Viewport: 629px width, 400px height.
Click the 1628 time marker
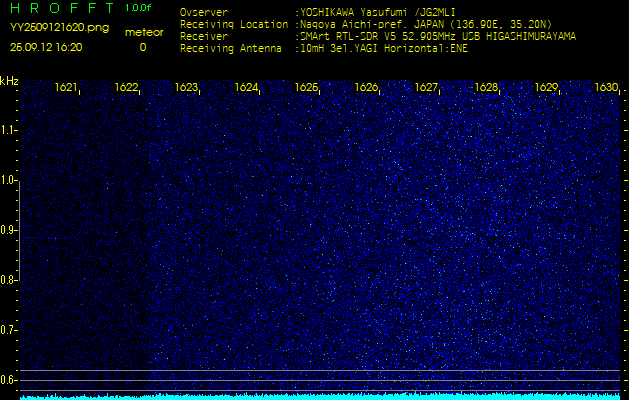(486, 87)
